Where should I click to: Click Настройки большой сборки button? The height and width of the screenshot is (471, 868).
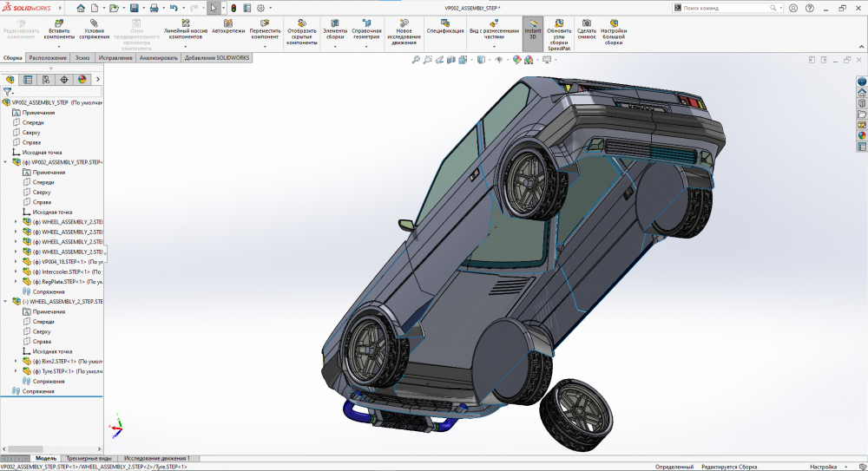[x=614, y=23]
